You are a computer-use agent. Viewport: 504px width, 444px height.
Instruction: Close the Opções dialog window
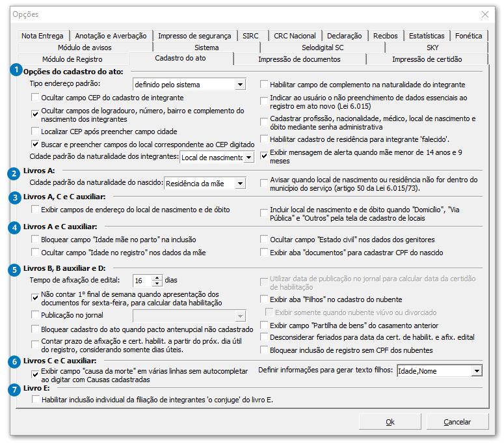click(484, 14)
